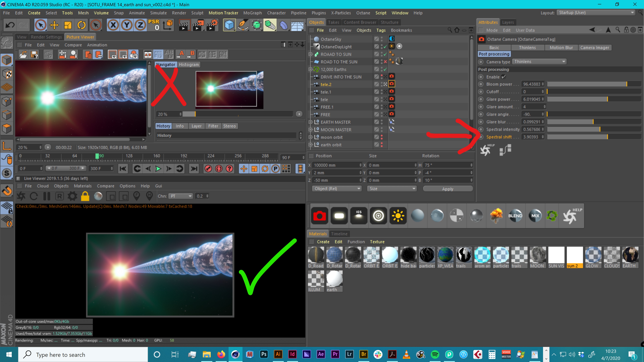Screen dimensions: 644x362
Task: Switch to the Motion Blur tab
Action: [561, 47]
